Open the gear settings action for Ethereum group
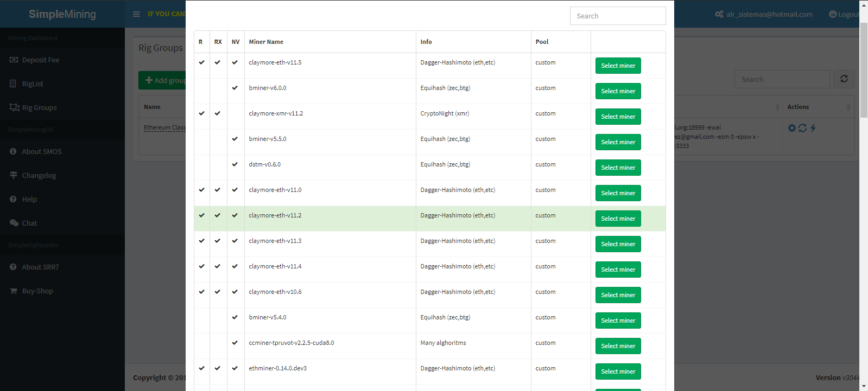Image resolution: width=868 pixels, height=391 pixels. (x=792, y=128)
